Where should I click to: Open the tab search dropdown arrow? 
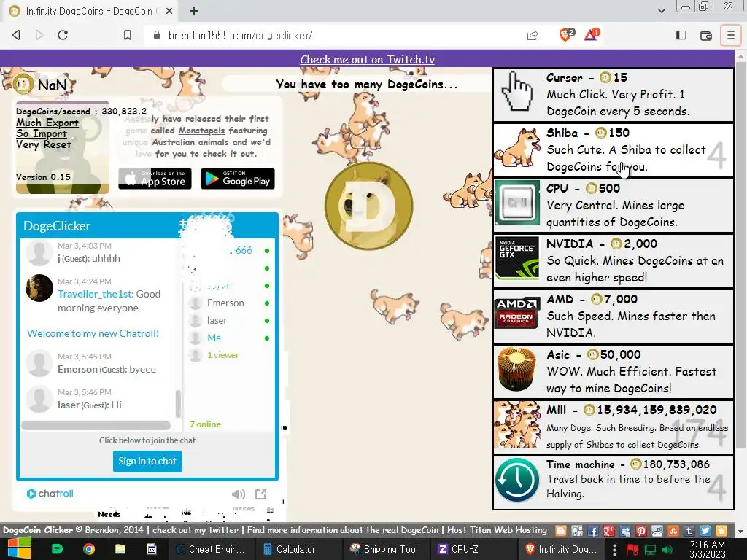[661, 10]
